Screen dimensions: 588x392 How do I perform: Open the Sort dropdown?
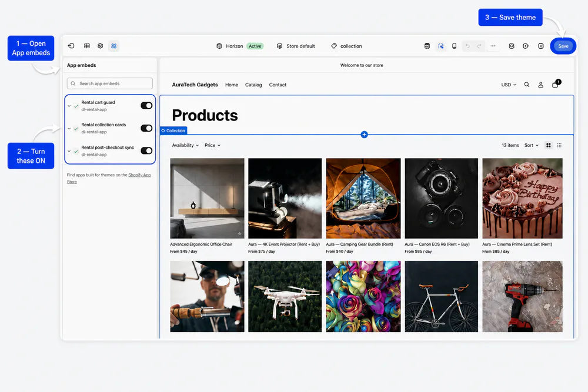click(532, 145)
